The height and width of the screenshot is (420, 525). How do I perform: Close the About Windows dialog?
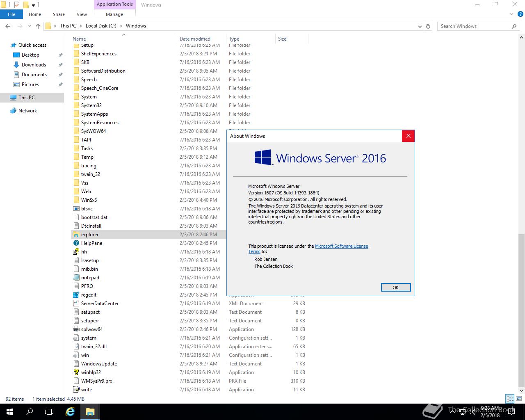[x=408, y=136]
